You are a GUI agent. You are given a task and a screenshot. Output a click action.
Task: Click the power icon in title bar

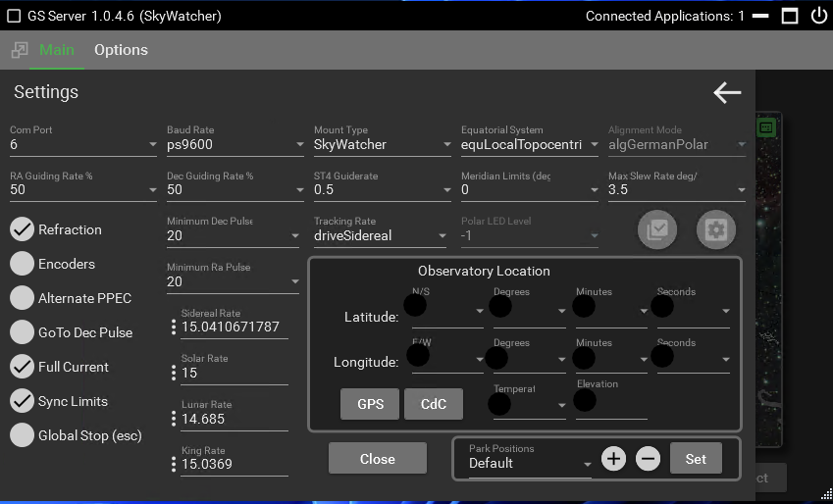(818, 16)
